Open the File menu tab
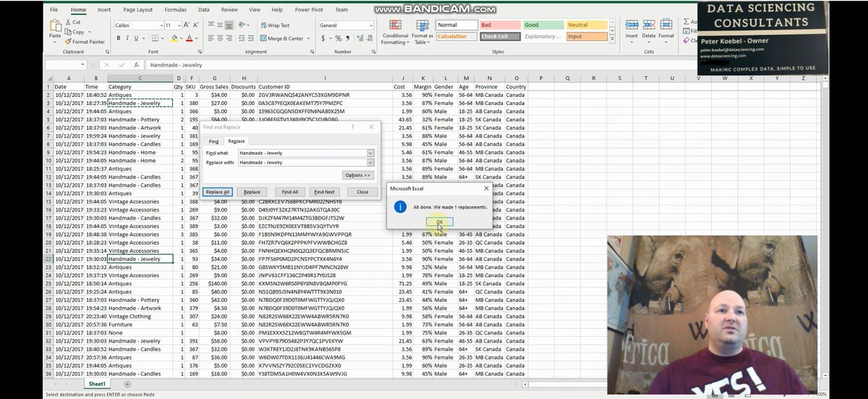Image resolution: width=868 pixels, height=399 pixels. point(54,10)
